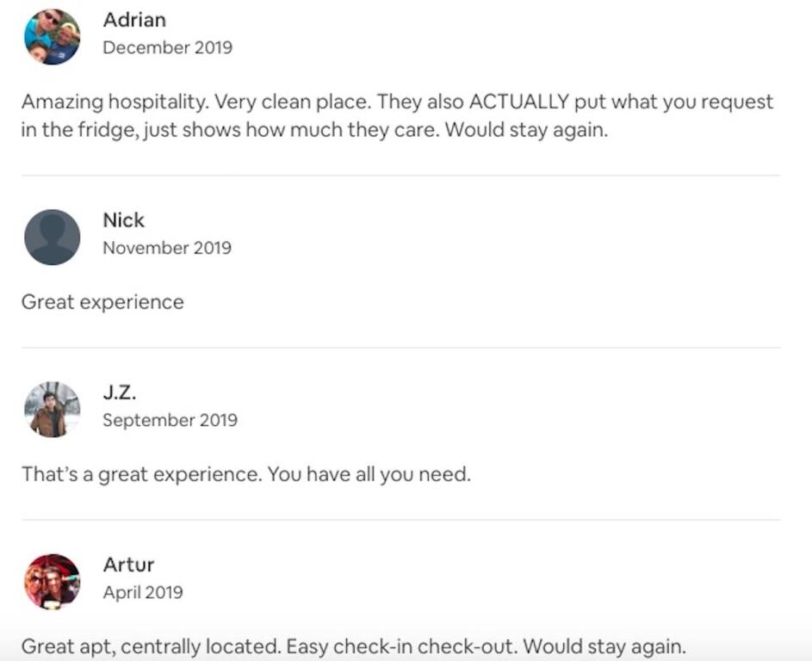812x661 pixels.
Task: Click Adrian's group photo avatar
Action: [x=52, y=37]
